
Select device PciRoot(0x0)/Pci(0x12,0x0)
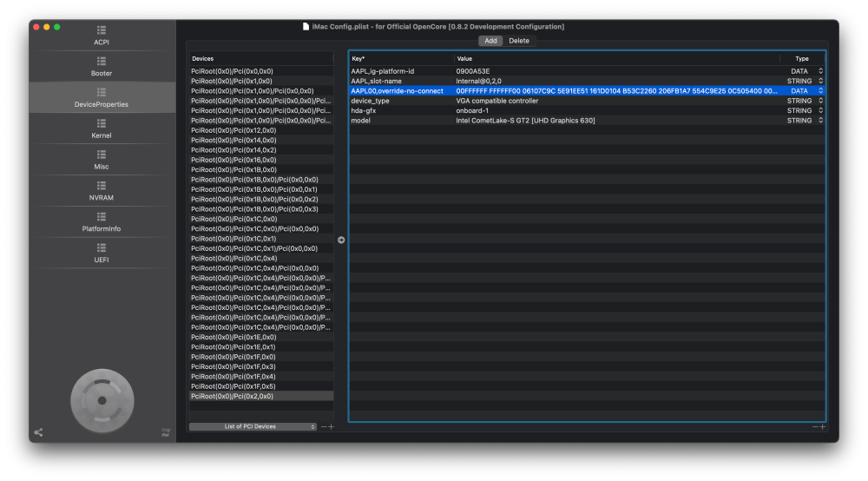coord(260,130)
